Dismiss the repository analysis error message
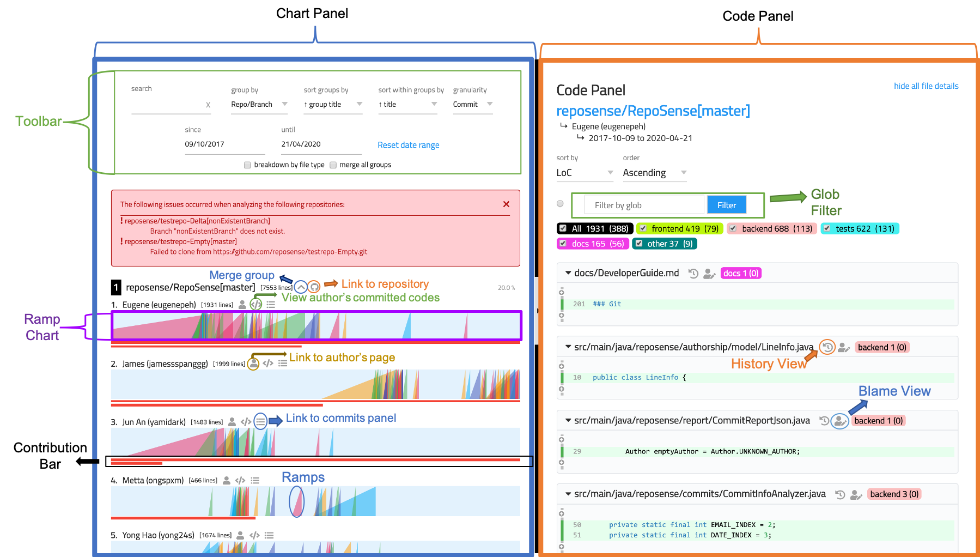Viewport: 980px width, 557px height. pyautogui.click(x=506, y=204)
